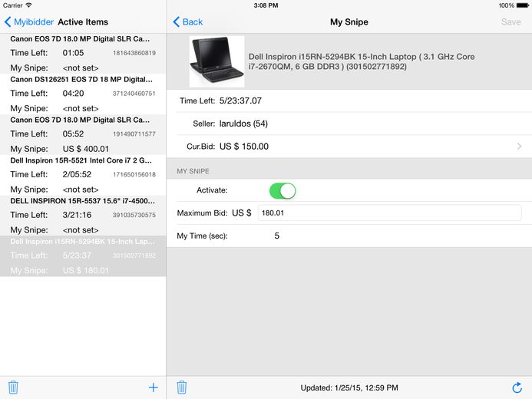
Task: Tap the Dell Inspiron i15RN-5294BK title text
Action: coord(362,61)
